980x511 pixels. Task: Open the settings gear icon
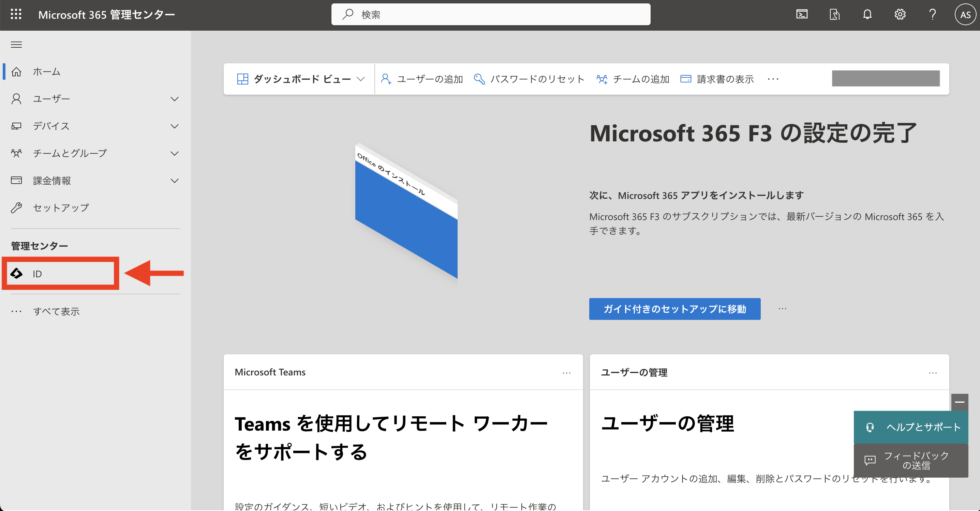tap(900, 14)
